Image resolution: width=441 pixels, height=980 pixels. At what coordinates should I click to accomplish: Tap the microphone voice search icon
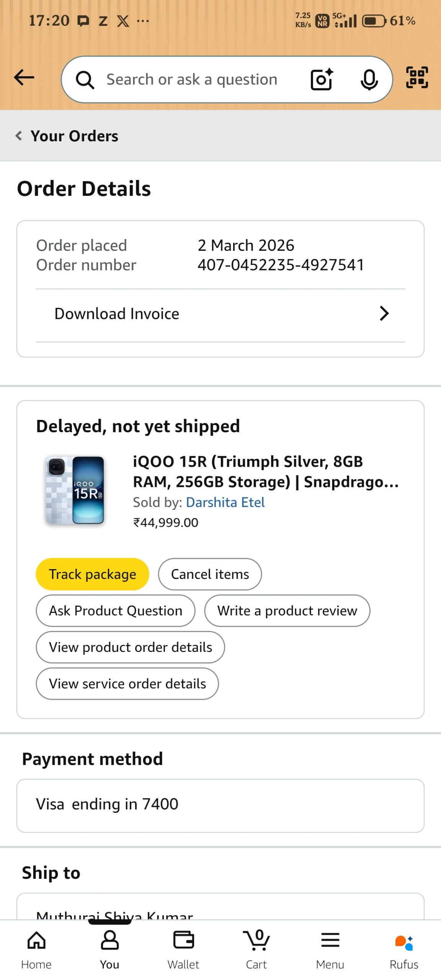tap(369, 80)
